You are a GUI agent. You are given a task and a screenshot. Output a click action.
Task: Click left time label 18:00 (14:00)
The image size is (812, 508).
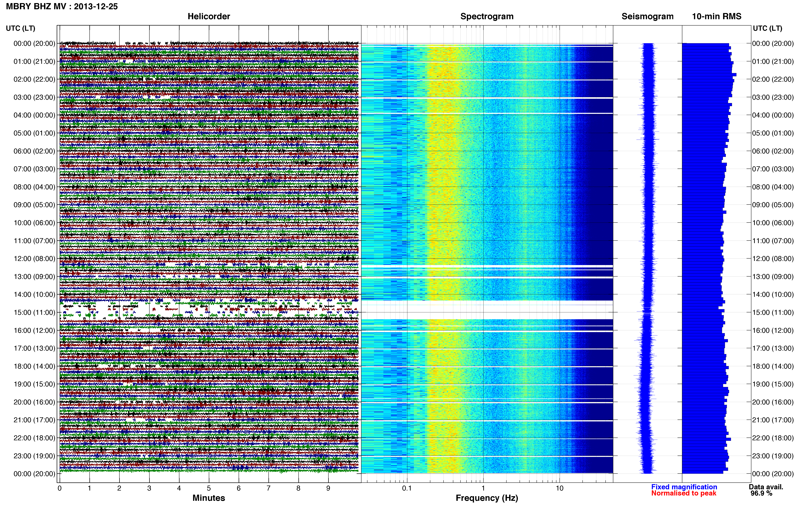coord(34,366)
